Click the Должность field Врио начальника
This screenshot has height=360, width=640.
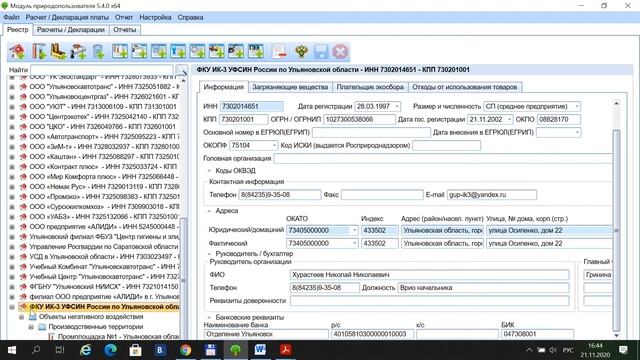[483, 288]
